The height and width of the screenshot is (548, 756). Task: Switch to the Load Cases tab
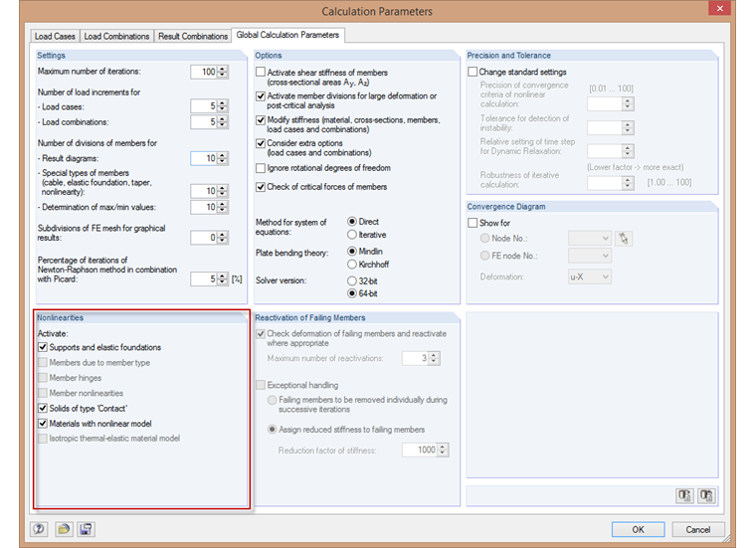[55, 36]
